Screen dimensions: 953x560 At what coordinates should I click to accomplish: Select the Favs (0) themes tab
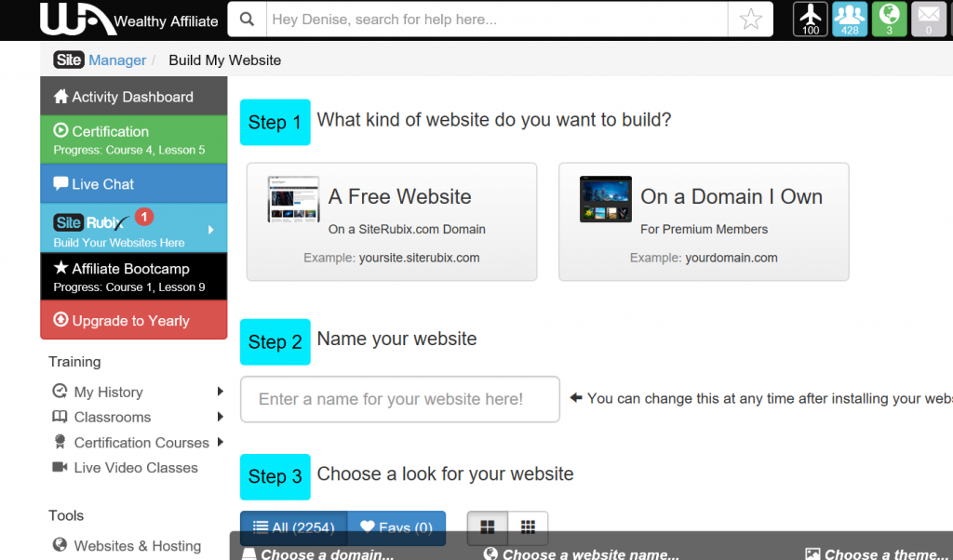[x=396, y=527]
